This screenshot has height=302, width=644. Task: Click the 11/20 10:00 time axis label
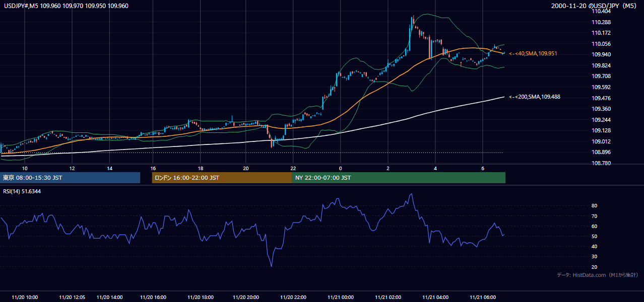25,297
